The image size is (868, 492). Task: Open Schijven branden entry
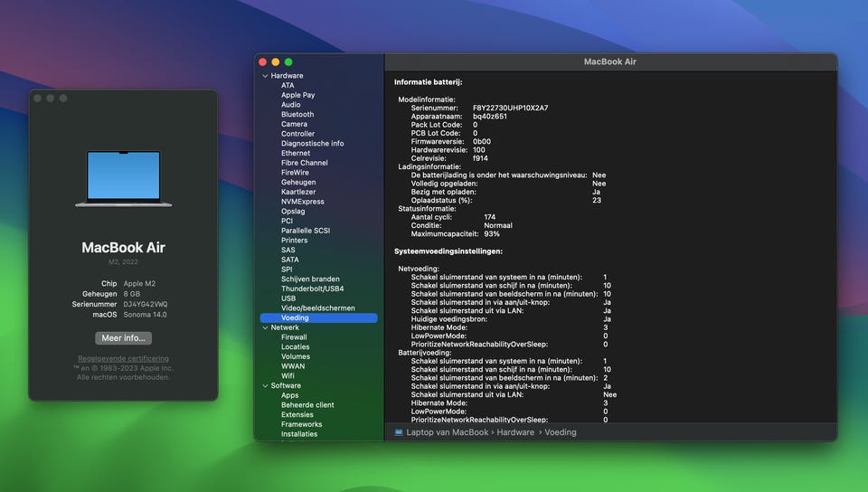[x=310, y=279]
